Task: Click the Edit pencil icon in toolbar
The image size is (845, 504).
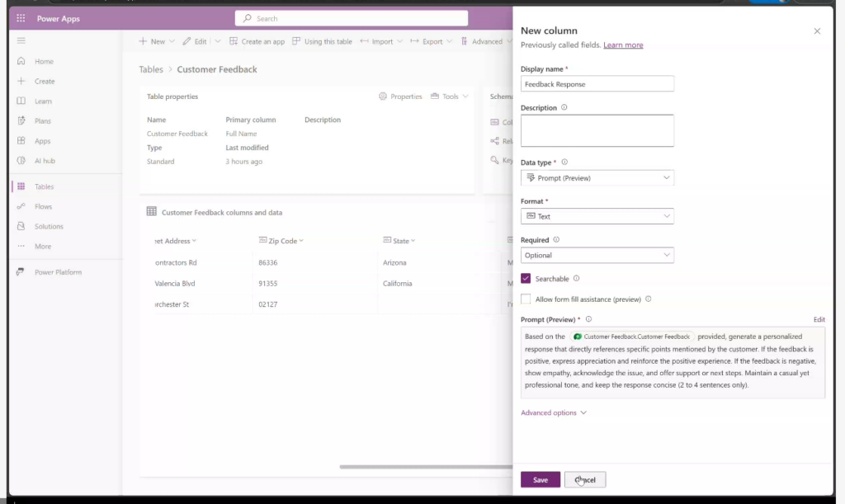Action: point(186,41)
